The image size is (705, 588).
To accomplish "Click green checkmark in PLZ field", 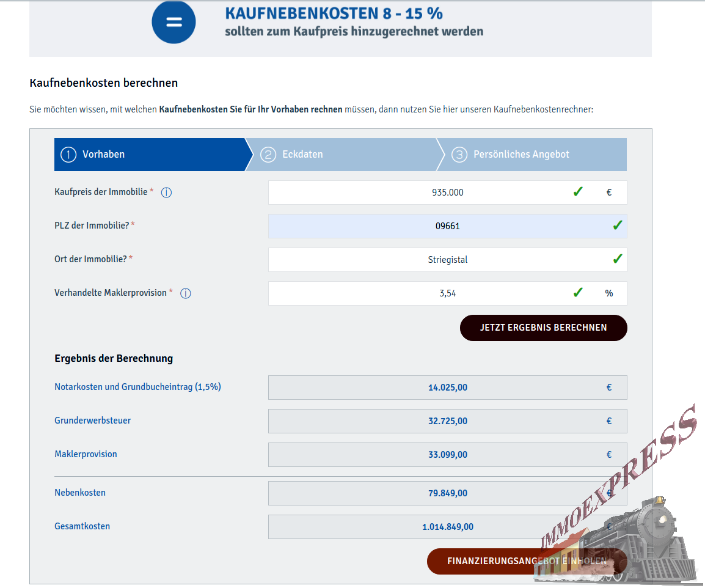I will 617,226.
